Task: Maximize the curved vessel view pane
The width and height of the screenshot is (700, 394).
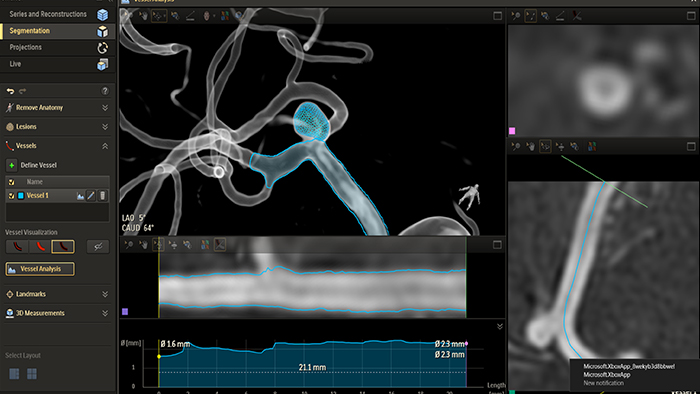Action: 691,146
